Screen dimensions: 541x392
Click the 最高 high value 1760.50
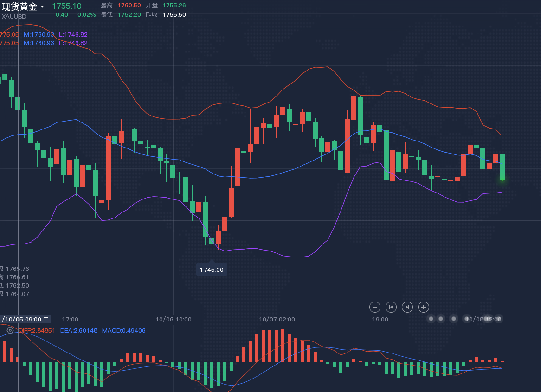(x=129, y=6)
